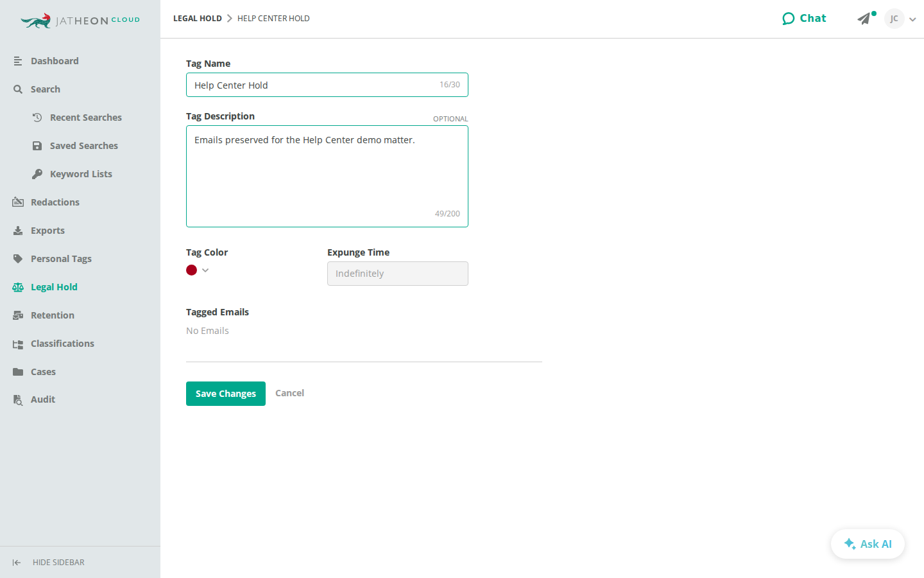Viewport: 924px width, 578px height.
Task: Click the Search magnifier icon in sidebar
Action: 18,89
